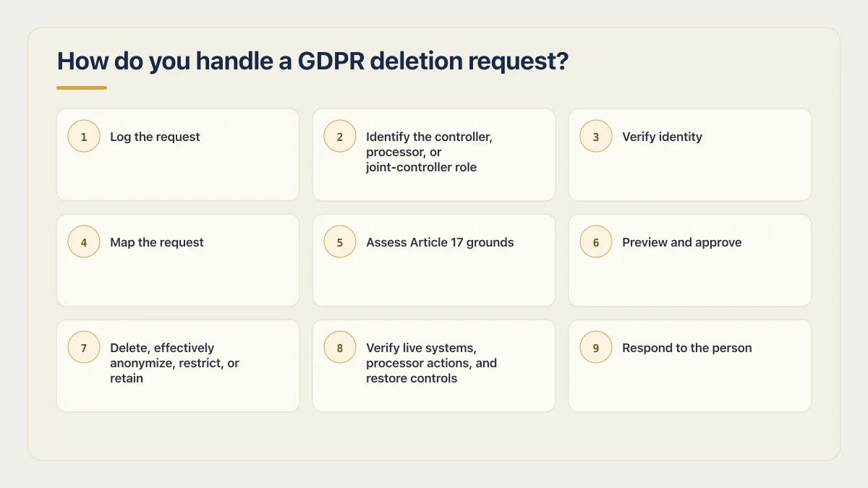Select the 'Verify identity' step text

662,137
